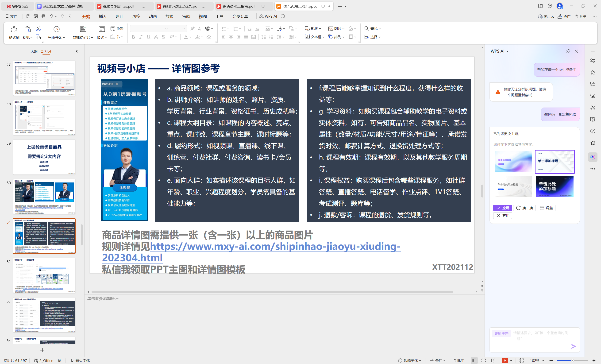601x364 pixels.
Task: Click the New Slide (新建幻灯片) icon
Action: (x=83, y=29)
